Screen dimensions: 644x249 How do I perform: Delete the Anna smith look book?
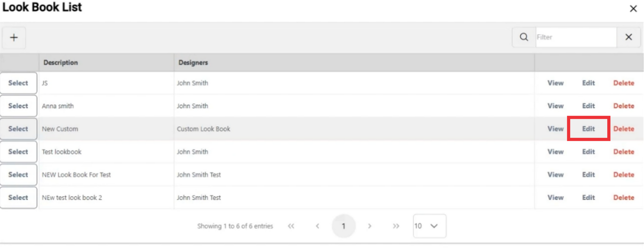624,106
